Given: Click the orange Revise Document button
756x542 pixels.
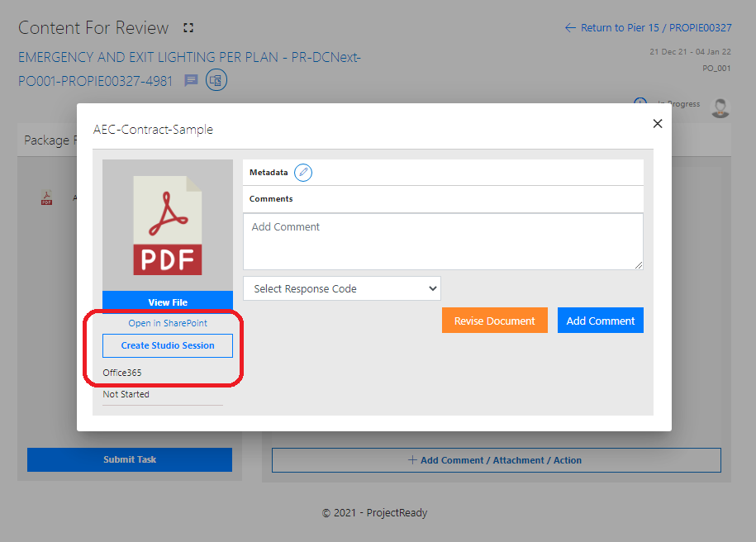Looking at the screenshot, I should tap(494, 321).
